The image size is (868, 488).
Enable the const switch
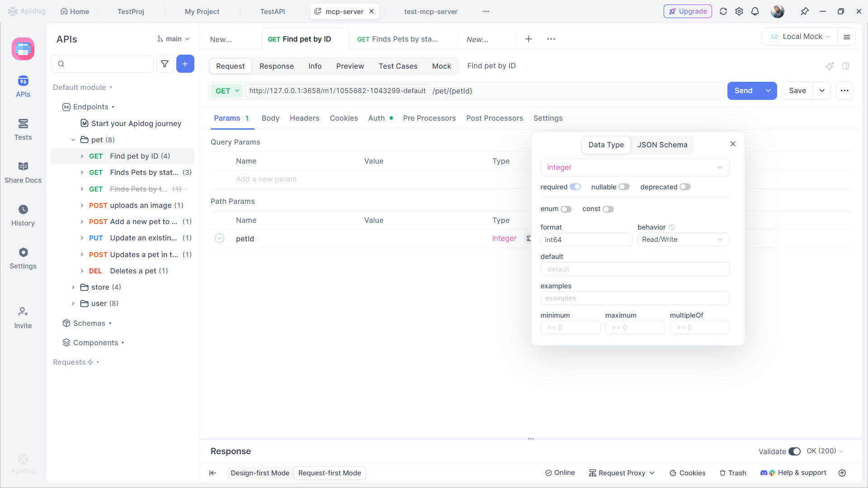pos(608,209)
